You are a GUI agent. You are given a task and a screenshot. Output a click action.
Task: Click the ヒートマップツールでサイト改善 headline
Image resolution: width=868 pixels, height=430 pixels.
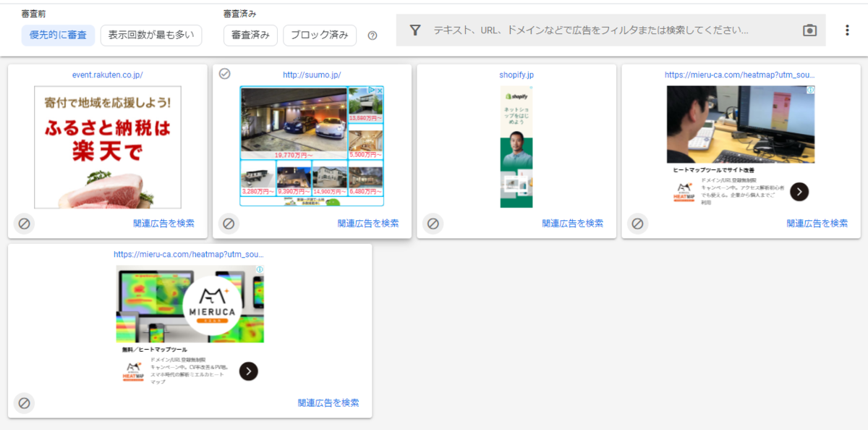715,170
